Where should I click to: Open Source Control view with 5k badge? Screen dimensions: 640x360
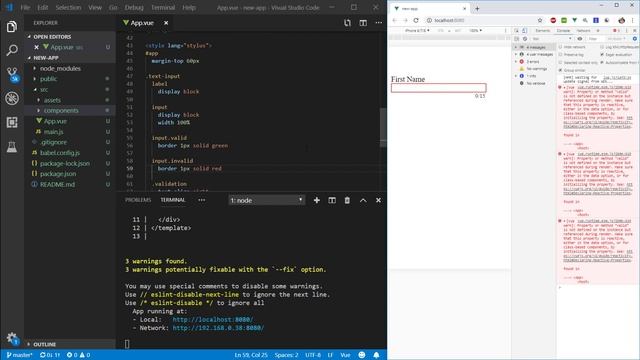(12, 75)
